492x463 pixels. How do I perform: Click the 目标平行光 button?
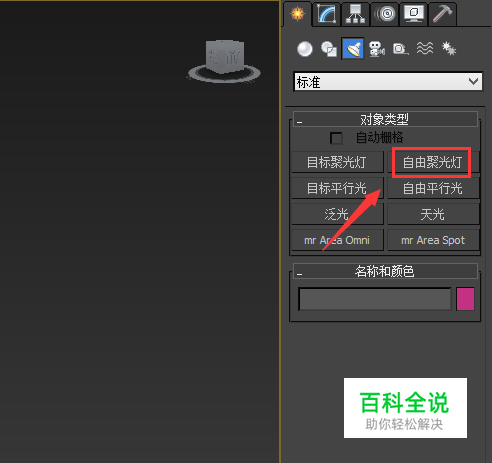click(x=337, y=188)
